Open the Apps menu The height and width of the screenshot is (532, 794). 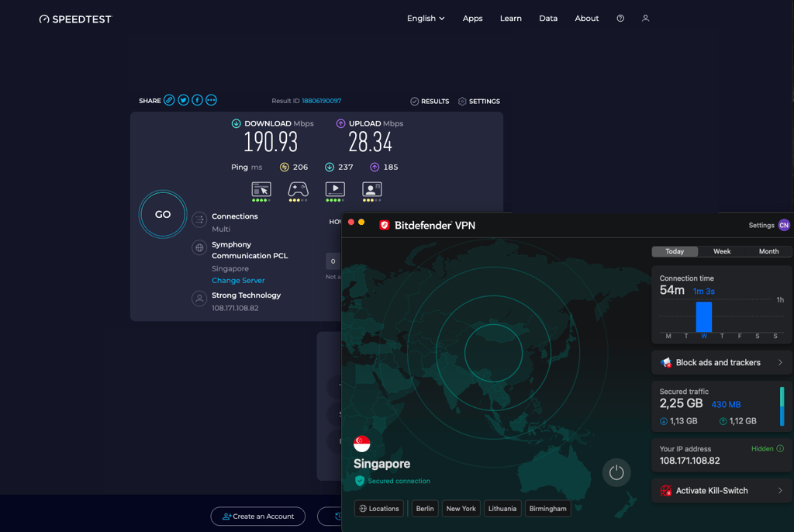pos(472,19)
